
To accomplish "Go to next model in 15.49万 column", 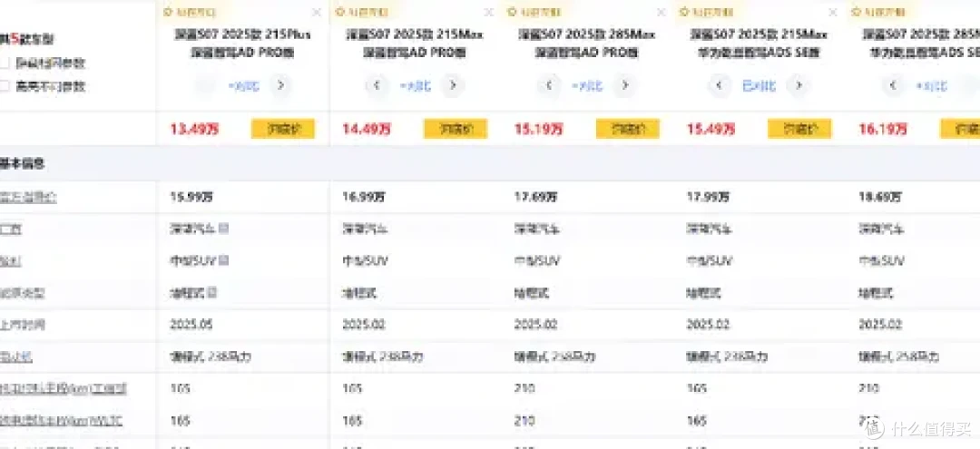I will (x=798, y=85).
